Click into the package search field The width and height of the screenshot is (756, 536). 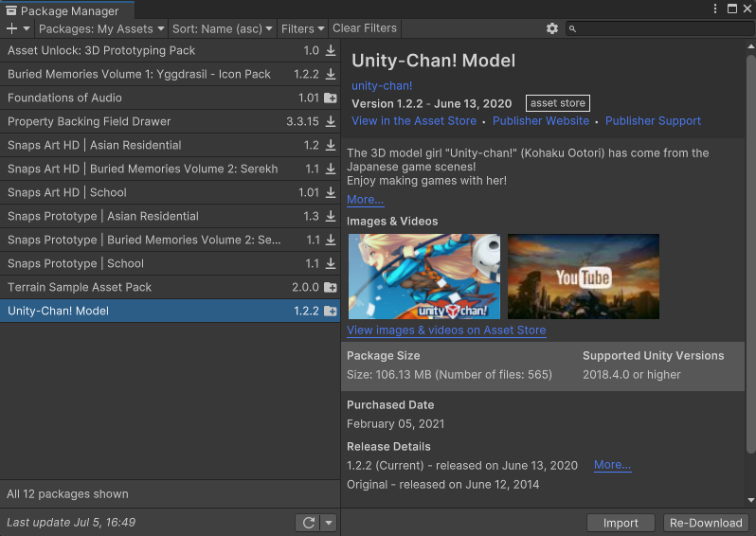click(659, 29)
